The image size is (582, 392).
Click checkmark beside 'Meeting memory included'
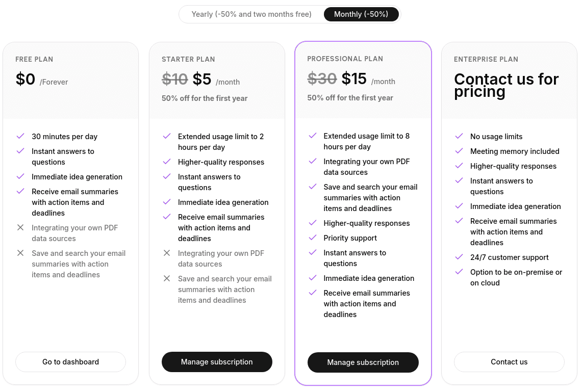click(459, 151)
